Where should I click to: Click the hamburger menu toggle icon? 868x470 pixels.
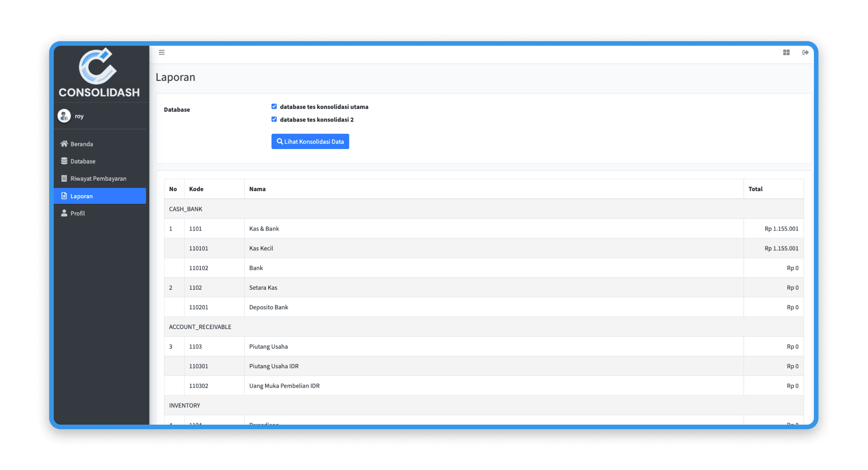point(162,53)
